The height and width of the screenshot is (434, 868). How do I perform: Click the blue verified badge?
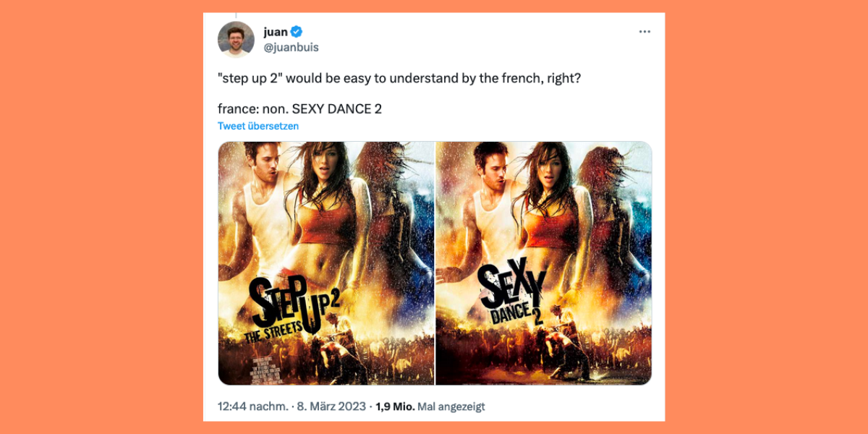297,32
